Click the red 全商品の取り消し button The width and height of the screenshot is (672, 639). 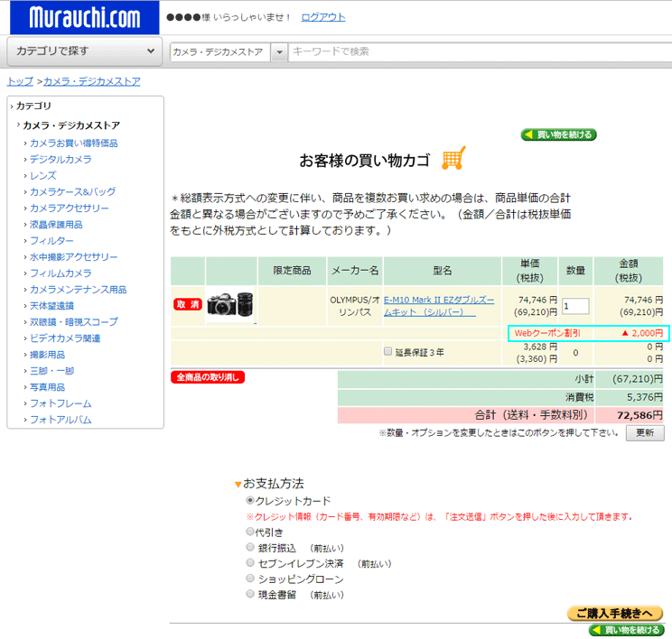tap(208, 377)
